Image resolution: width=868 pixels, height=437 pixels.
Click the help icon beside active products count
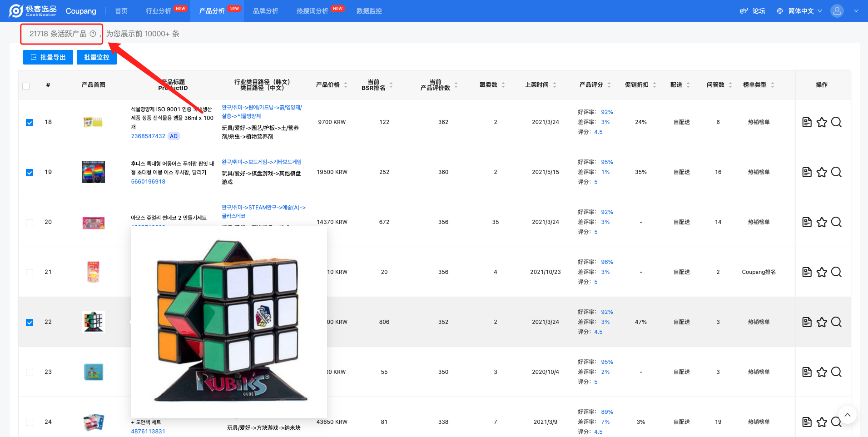pos(93,34)
